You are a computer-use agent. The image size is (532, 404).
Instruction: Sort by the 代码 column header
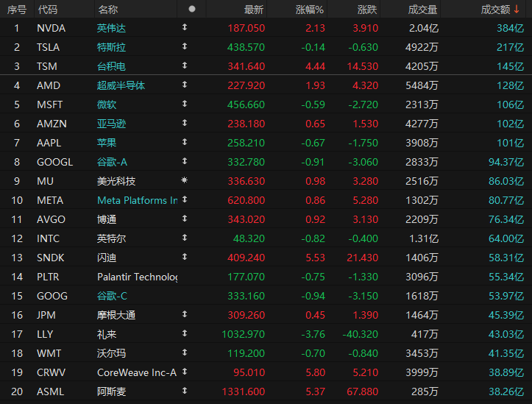coord(48,10)
